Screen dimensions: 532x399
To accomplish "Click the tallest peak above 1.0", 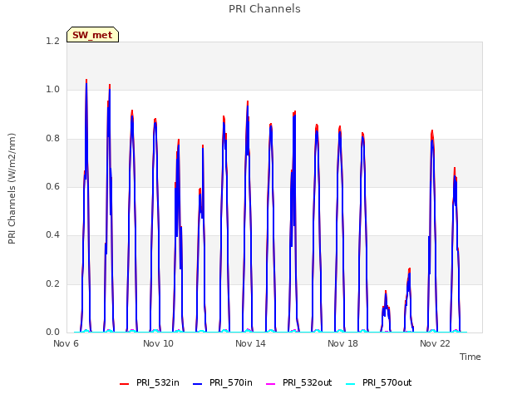I will coord(86,81).
